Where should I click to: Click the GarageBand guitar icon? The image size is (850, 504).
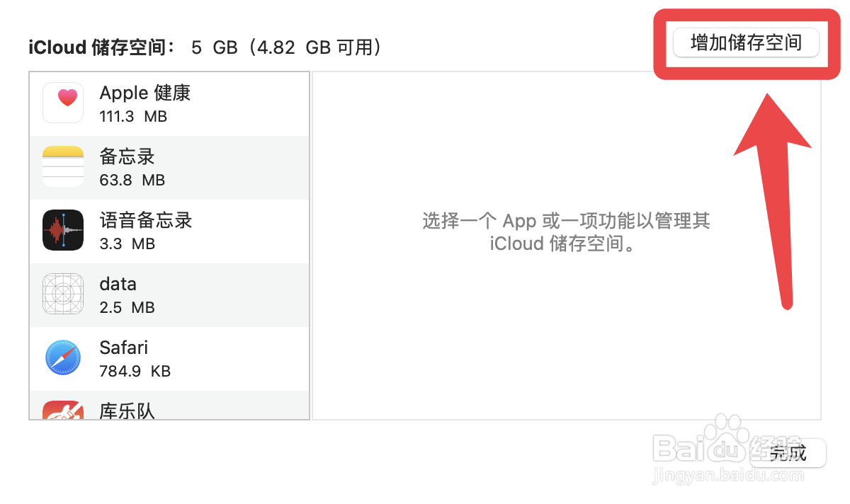pyautogui.click(x=63, y=411)
